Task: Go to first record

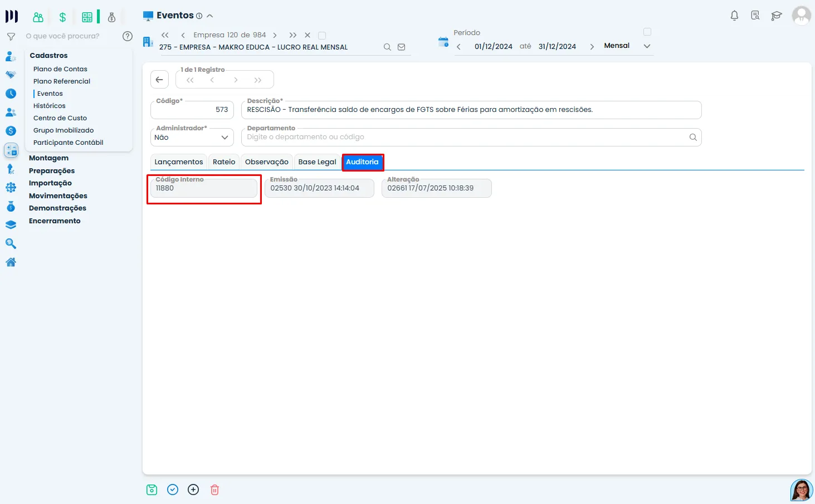Action: pyautogui.click(x=190, y=80)
